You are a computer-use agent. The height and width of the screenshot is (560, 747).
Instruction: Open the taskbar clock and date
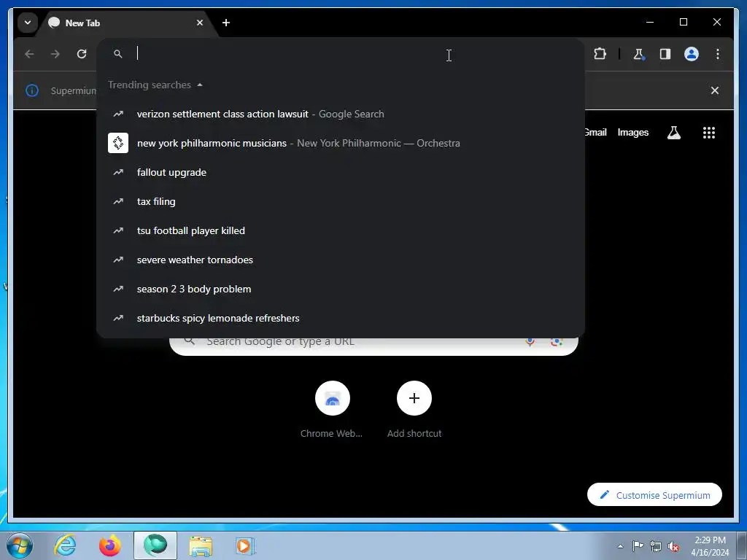(710, 546)
